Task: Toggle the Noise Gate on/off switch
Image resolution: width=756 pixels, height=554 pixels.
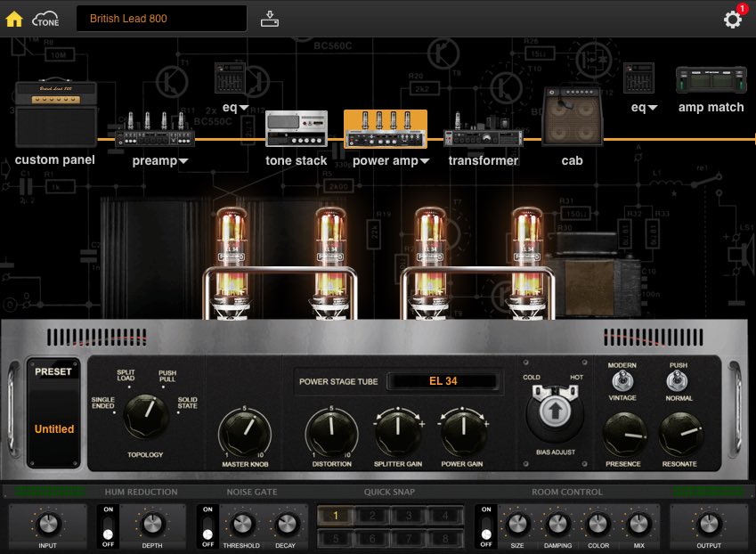Action: [x=207, y=526]
